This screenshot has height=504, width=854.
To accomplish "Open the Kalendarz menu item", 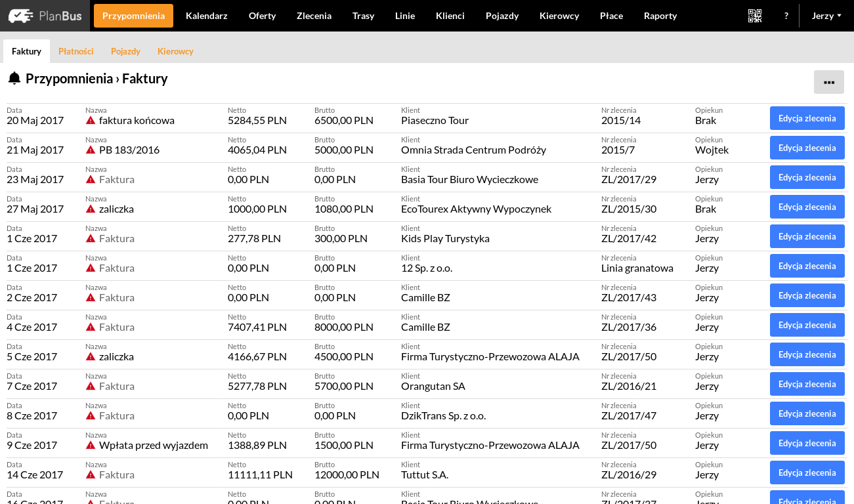I will 206,16.
